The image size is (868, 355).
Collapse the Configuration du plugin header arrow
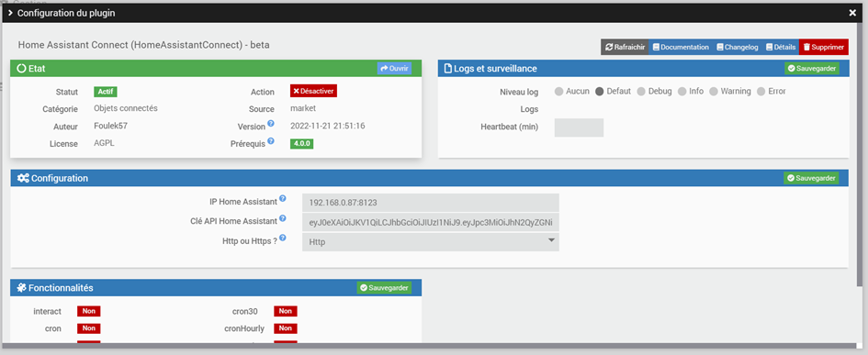(x=10, y=13)
